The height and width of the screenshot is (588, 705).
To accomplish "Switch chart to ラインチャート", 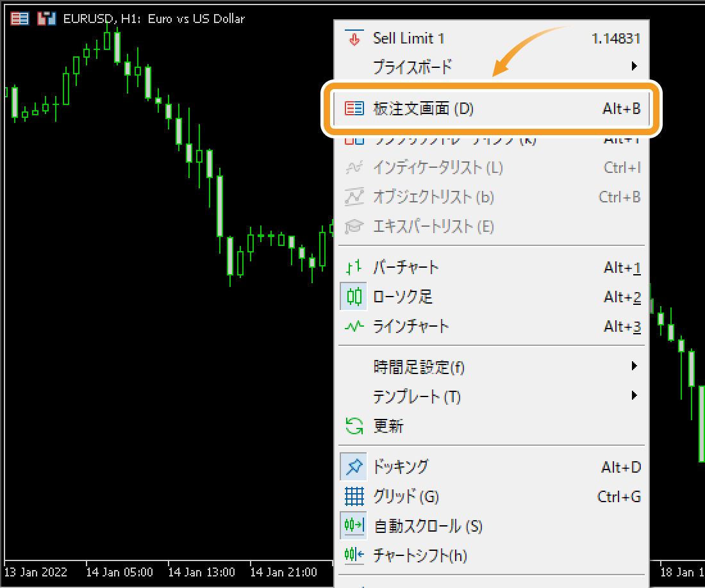I will (492, 326).
